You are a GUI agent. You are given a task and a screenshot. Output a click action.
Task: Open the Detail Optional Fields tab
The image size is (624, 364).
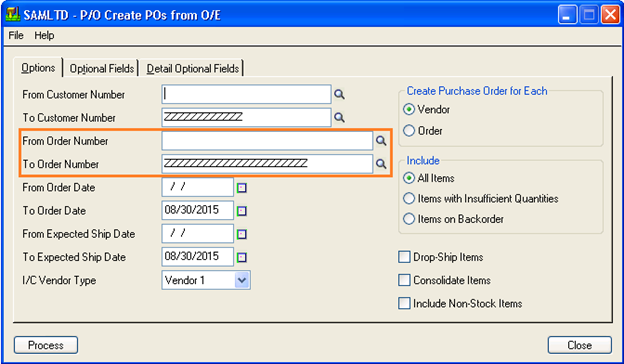coord(193,68)
